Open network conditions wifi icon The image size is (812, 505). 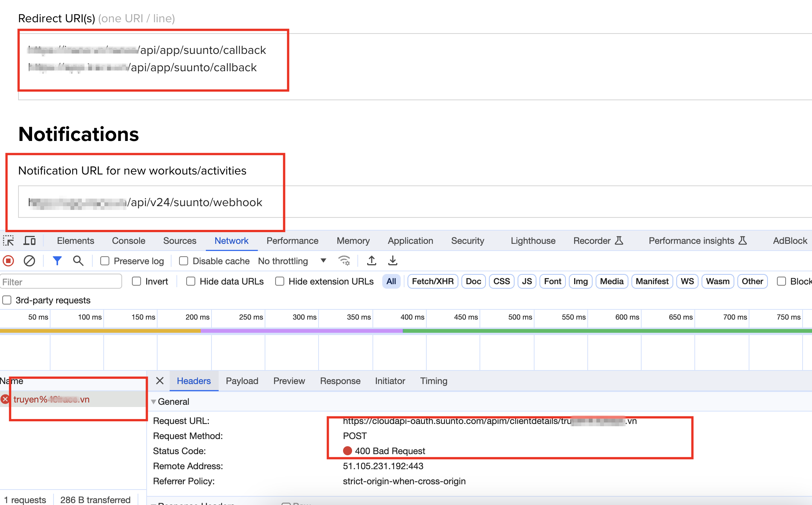click(344, 261)
